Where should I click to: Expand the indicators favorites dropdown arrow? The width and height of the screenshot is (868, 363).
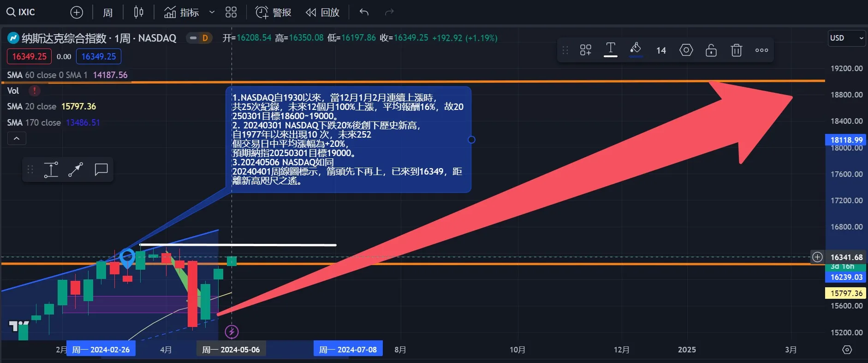[x=212, y=12]
